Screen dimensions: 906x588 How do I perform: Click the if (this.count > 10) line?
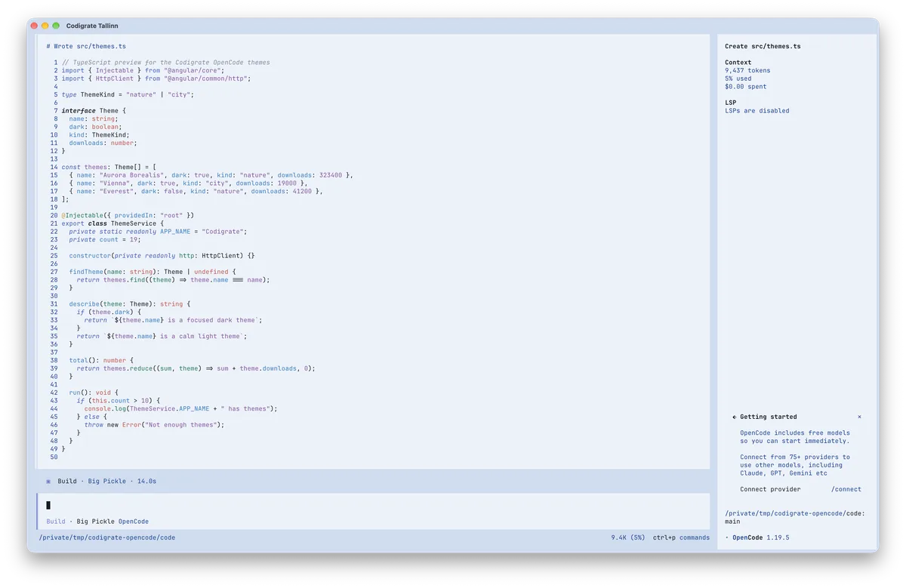[x=119, y=401]
